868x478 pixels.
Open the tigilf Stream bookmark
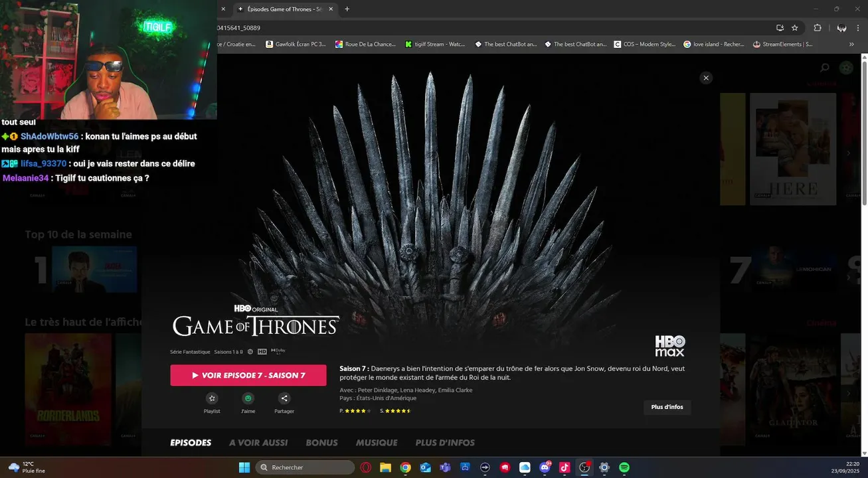435,44
